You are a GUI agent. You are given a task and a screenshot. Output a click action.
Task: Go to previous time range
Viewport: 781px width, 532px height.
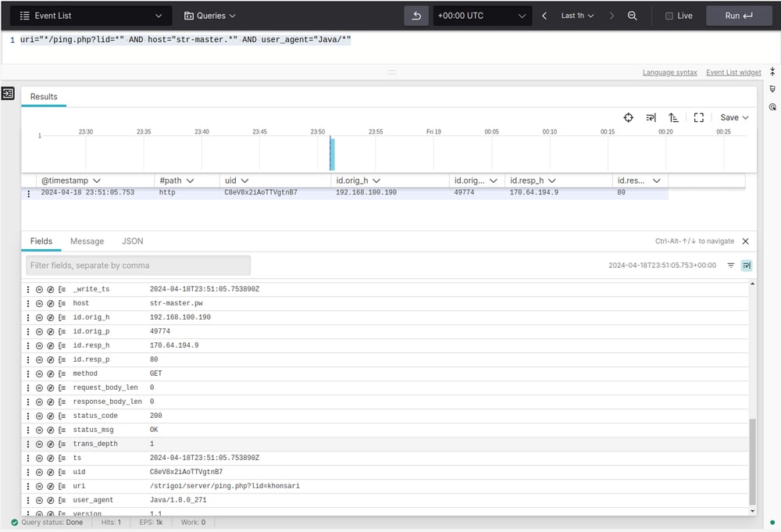click(x=544, y=16)
